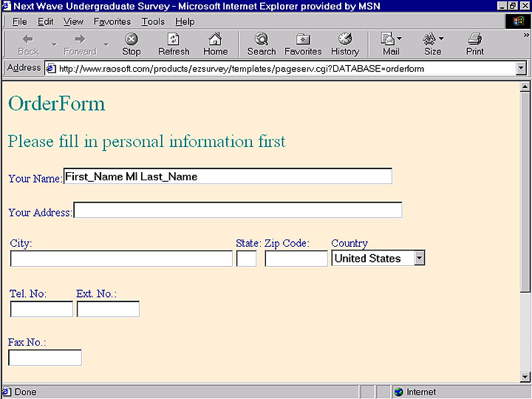The image size is (532, 399).
Task: Show browsing History via toolbar icon
Action: tap(345, 45)
